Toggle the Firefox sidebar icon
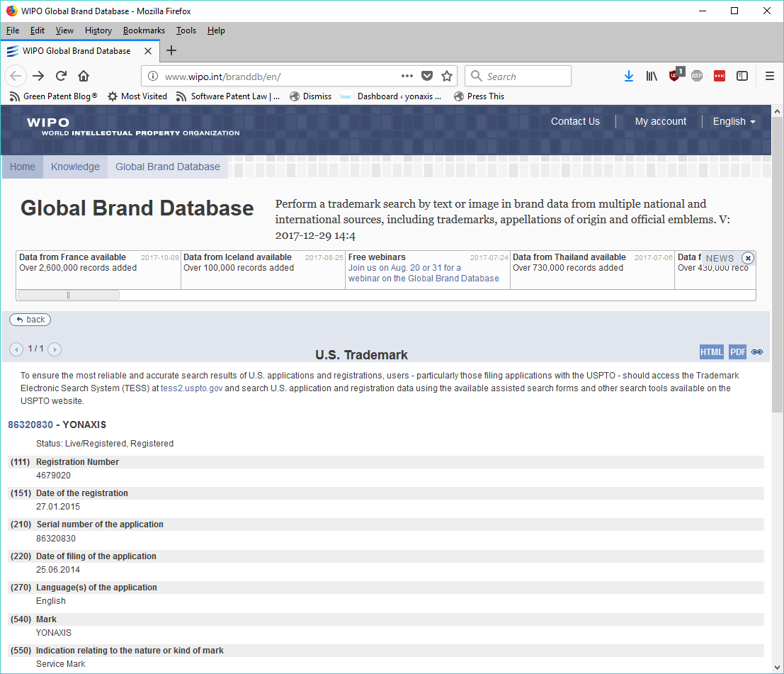 coord(742,76)
